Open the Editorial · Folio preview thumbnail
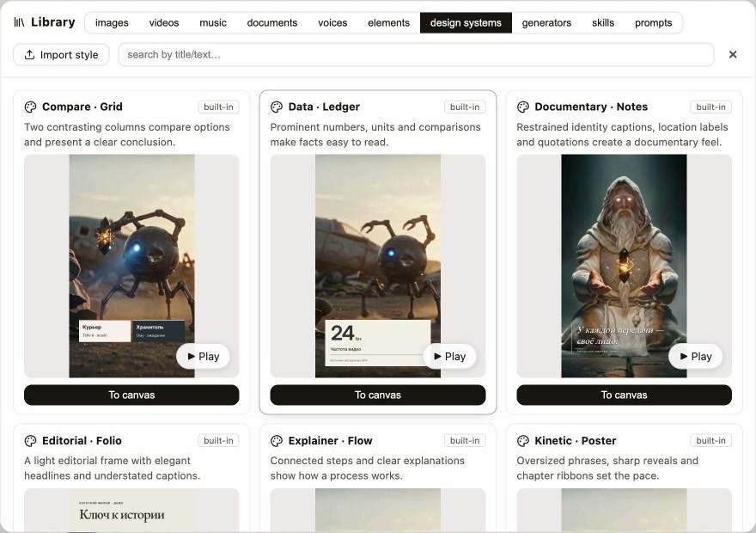 click(x=131, y=511)
